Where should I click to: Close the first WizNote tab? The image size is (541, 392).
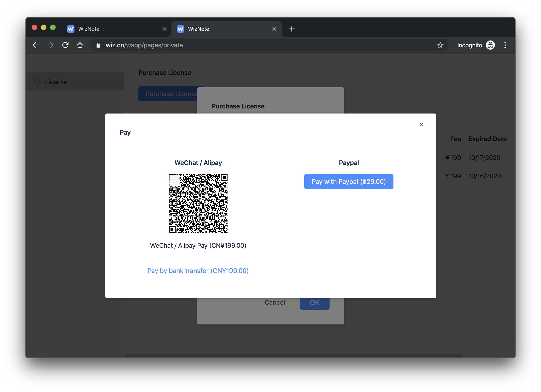click(x=164, y=29)
